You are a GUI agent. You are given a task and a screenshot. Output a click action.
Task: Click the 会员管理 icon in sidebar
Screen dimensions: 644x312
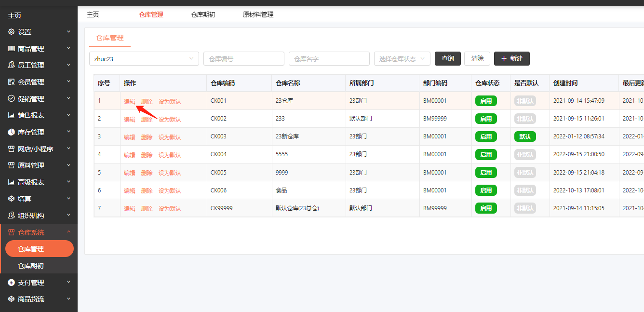click(x=12, y=82)
